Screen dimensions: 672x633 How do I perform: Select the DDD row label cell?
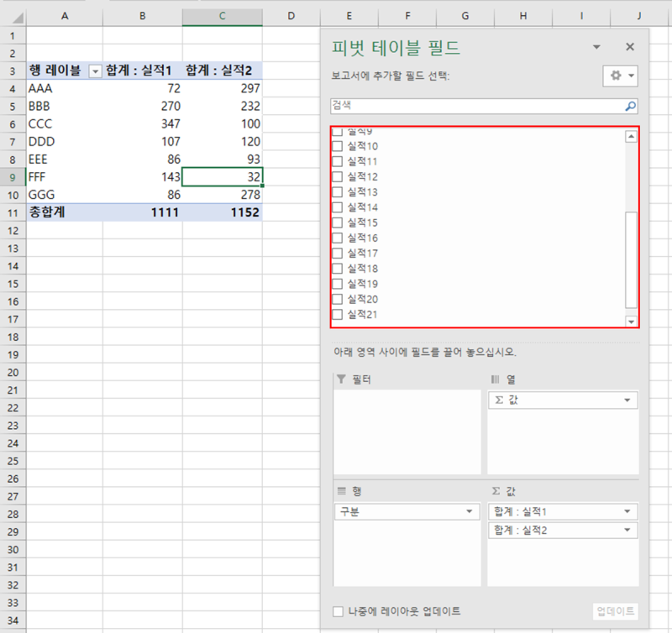pos(65,141)
